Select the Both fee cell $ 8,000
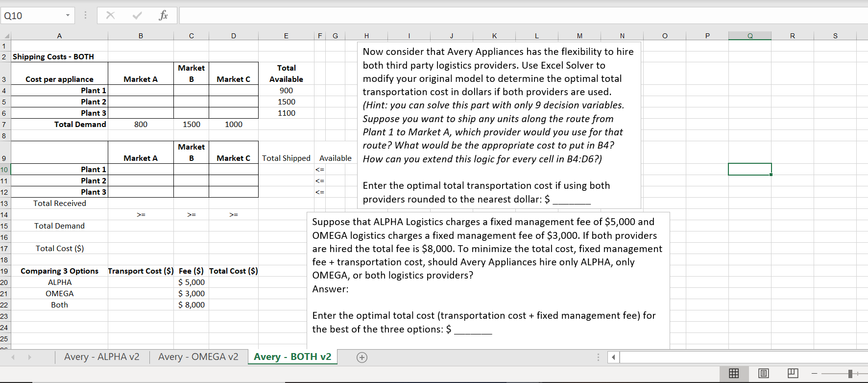The height and width of the screenshot is (383, 868). pyautogui.click(x=192, y=305)
